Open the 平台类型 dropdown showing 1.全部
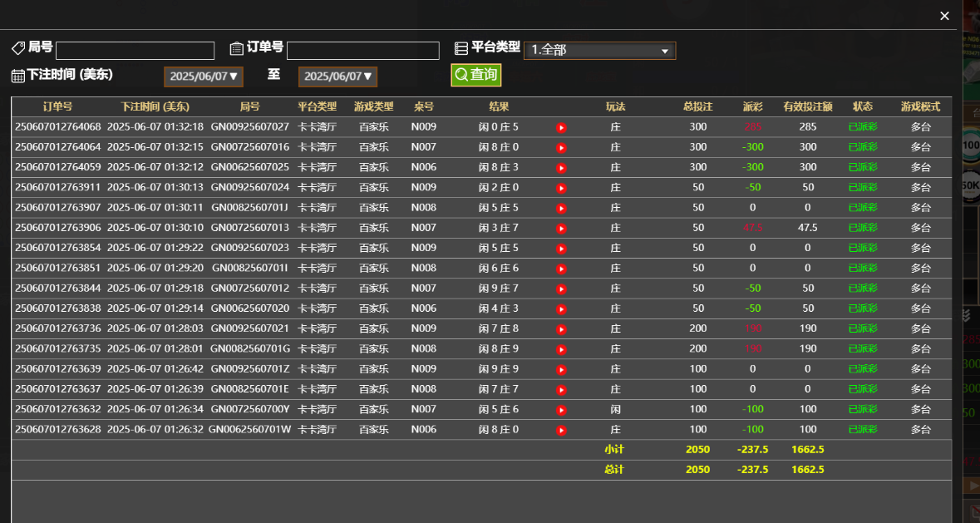Image resolution: width=980 pixels, height=523 pixels. pos(598,50)
